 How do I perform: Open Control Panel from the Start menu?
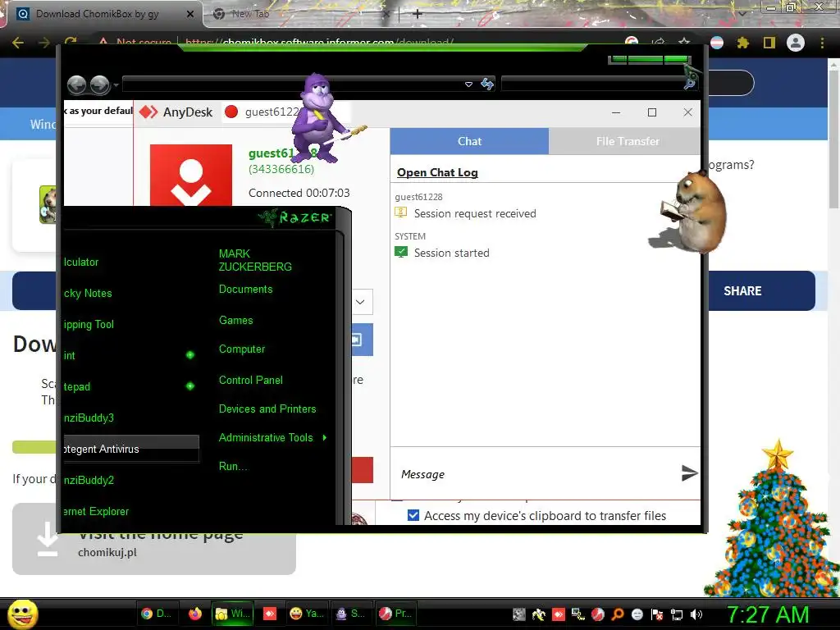click(x=251, y=381)
